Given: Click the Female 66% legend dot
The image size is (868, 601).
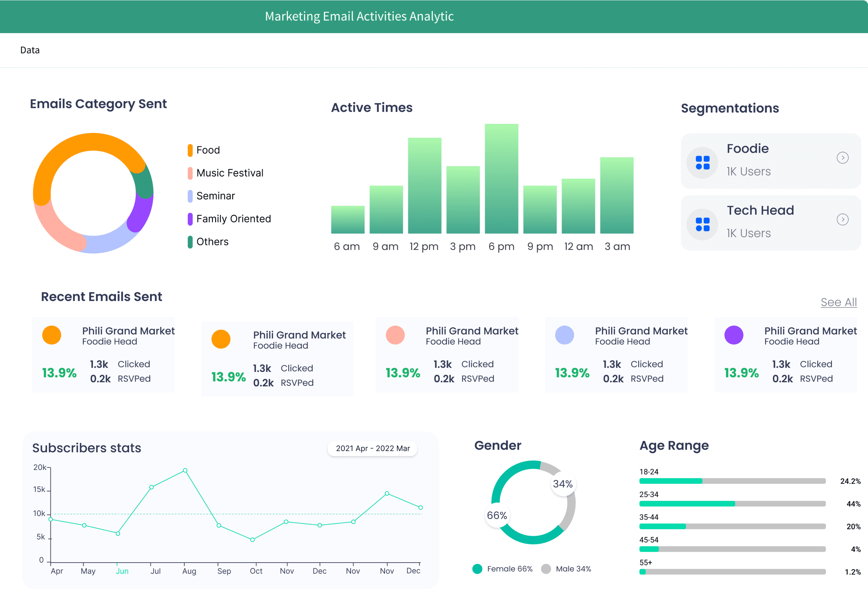Looking at the screenshot, I should click(x=477, y=569).
